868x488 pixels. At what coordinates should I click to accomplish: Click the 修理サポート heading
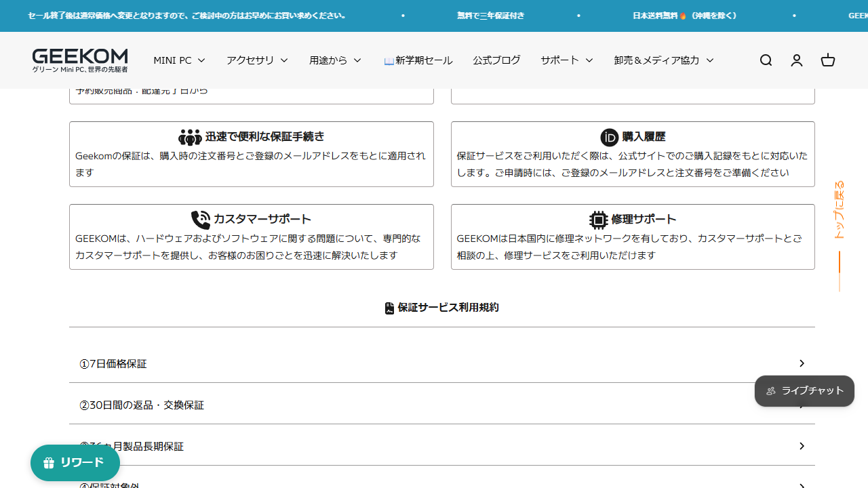644,220
